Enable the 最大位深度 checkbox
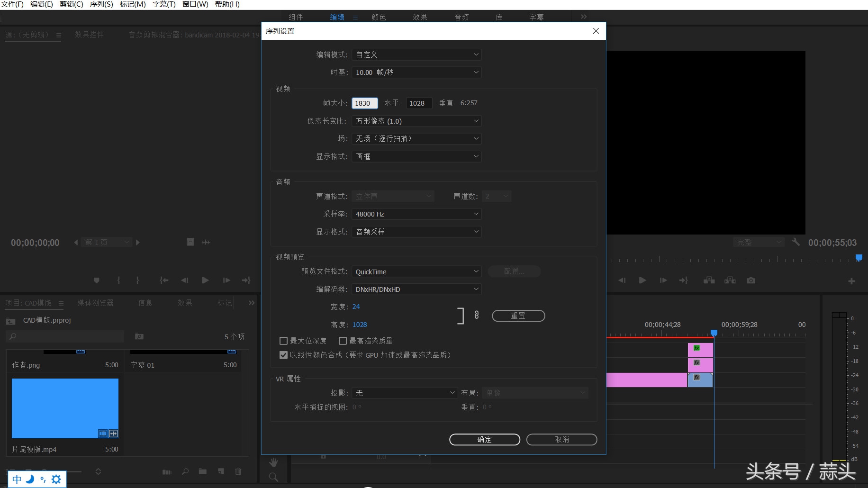 [x=283, y=341]
